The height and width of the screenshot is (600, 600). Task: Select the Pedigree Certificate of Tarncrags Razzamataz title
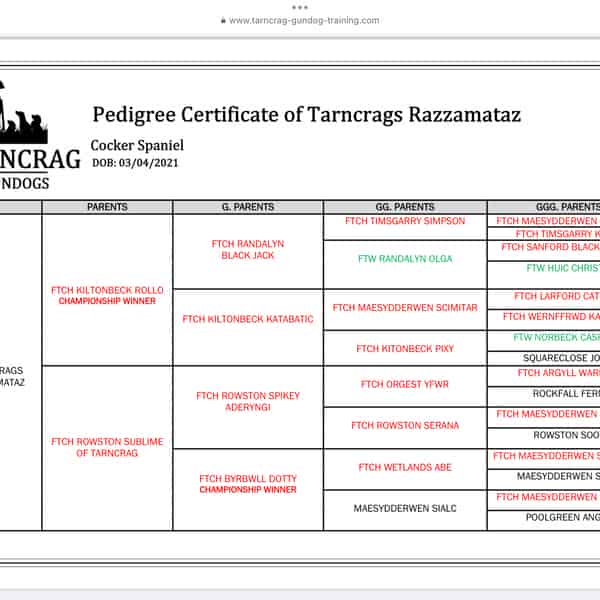coord(307,114)
